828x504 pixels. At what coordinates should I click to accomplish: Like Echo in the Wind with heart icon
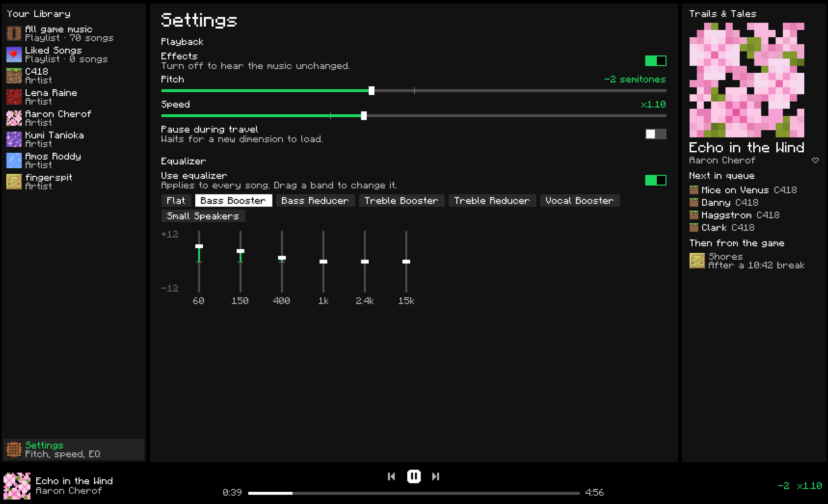(x=815, y=160)
